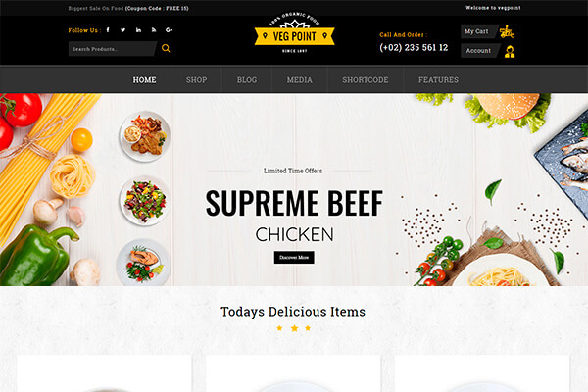Viewport: 588px width, 392px height.
Task: Open the Facebook social icon
Action: click(108, 30)
